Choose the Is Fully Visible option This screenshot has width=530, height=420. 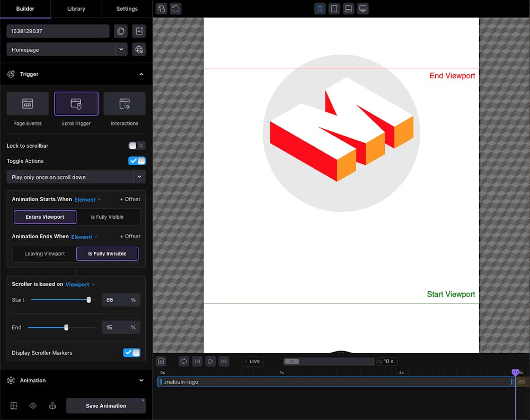click(x=107, y=217)
